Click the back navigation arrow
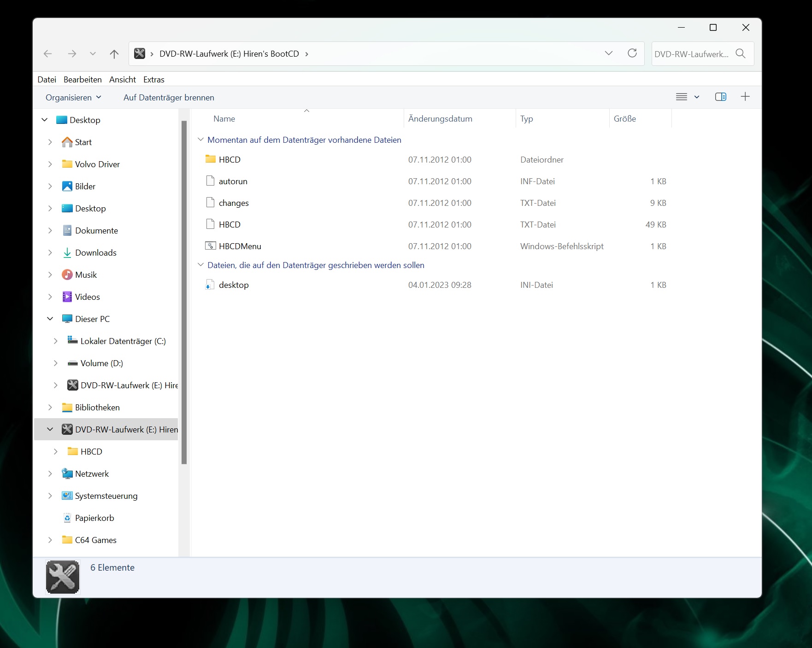The height and width of the screenshot is (648, 812). [x=48, y=54]
